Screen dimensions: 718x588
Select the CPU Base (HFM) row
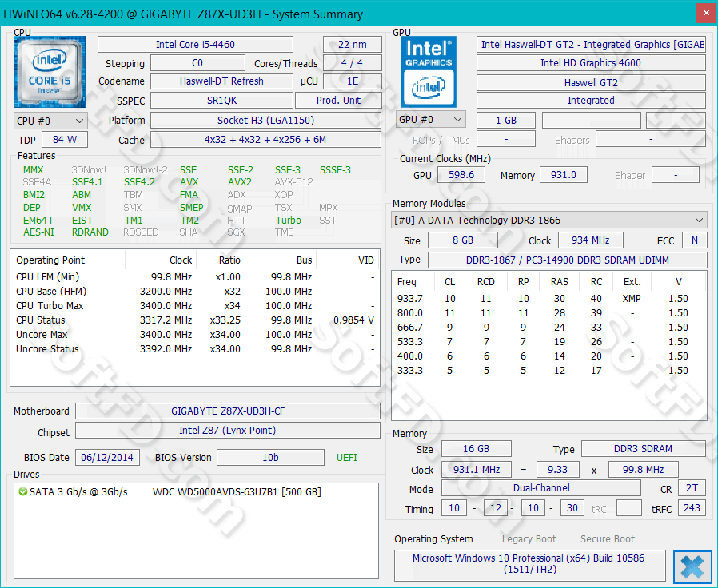point(195,292)
